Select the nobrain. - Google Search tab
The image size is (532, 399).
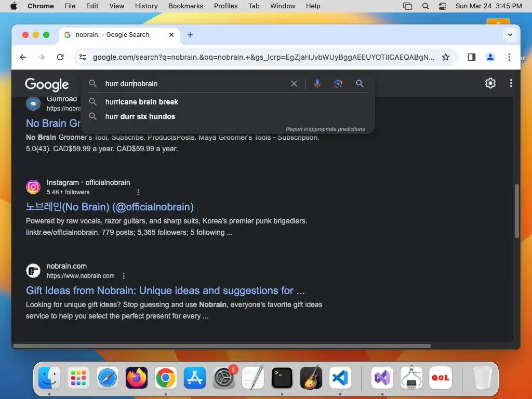pos(119,35)
